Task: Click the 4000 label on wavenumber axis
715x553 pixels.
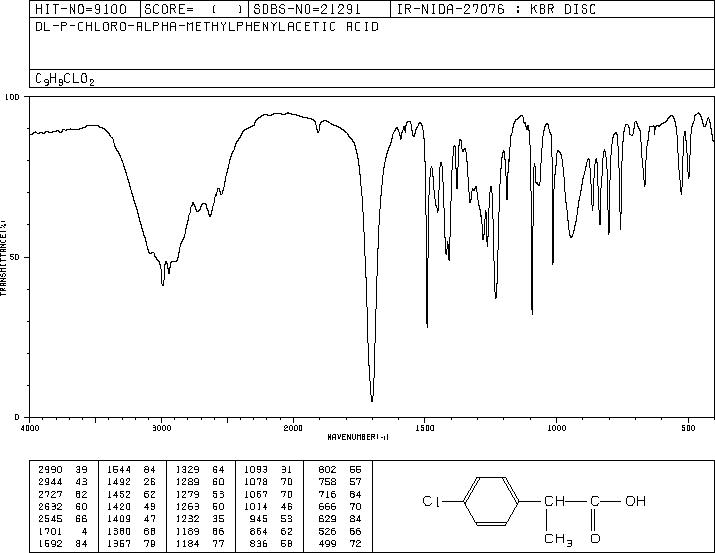Action: point(30,428)
